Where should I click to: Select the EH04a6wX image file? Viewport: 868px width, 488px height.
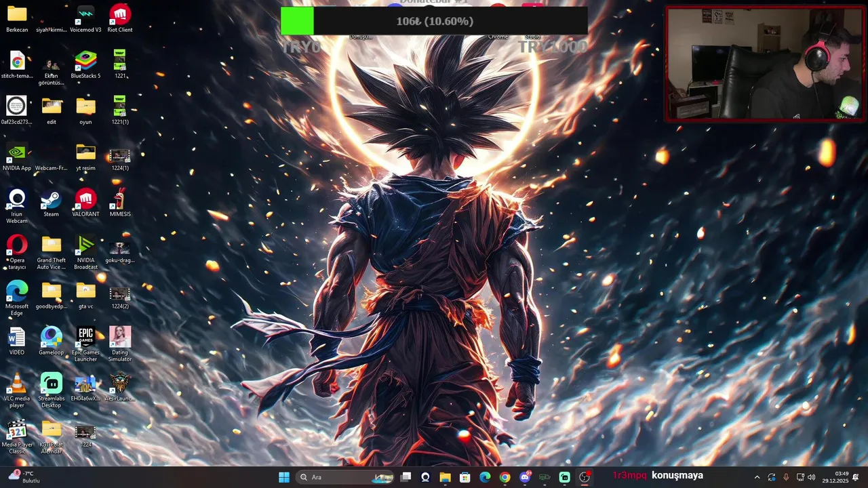[x=85, y=387]
